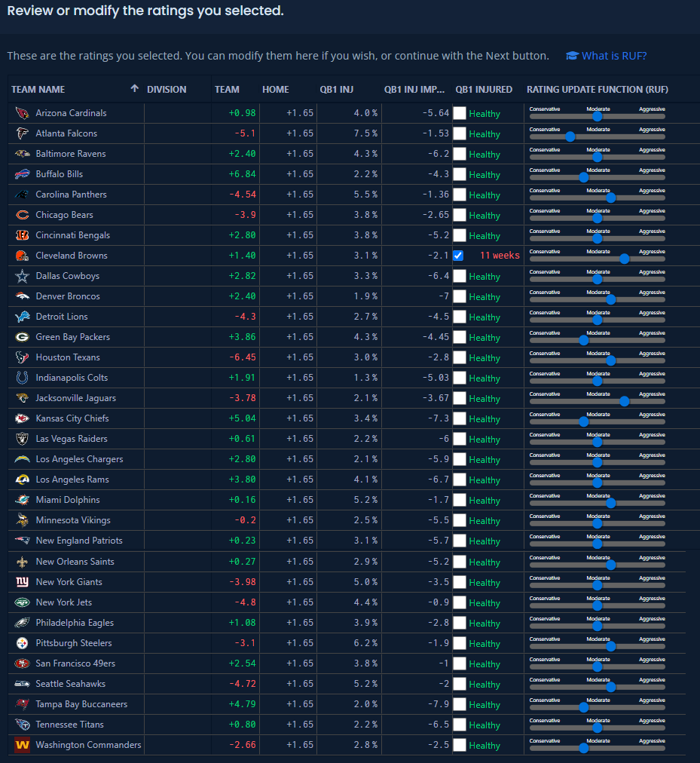Click the Jacksonville Jaguars team logo

click(22, 398)
